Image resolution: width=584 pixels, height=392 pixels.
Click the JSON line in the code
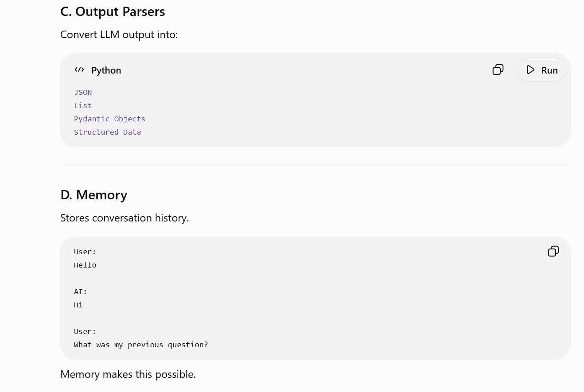(83, 92)
